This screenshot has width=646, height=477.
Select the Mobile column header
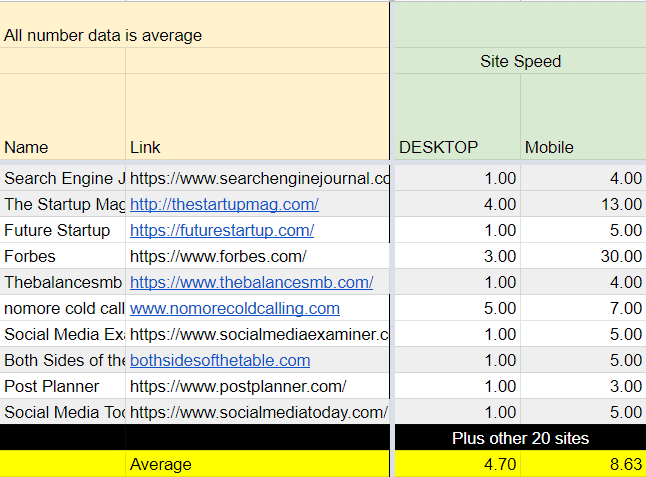point(583,117)
